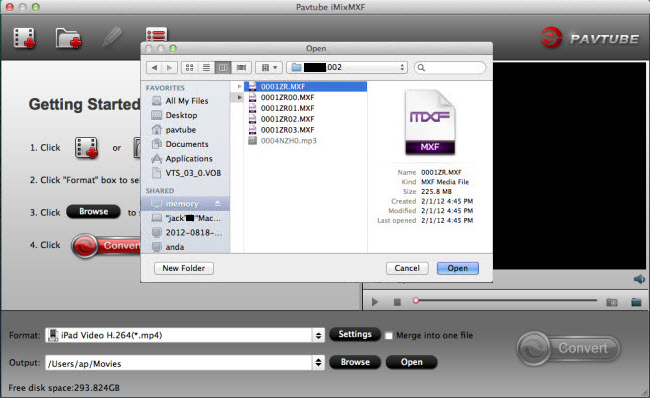
Task: Select anda shared computer
Action: 168,247
